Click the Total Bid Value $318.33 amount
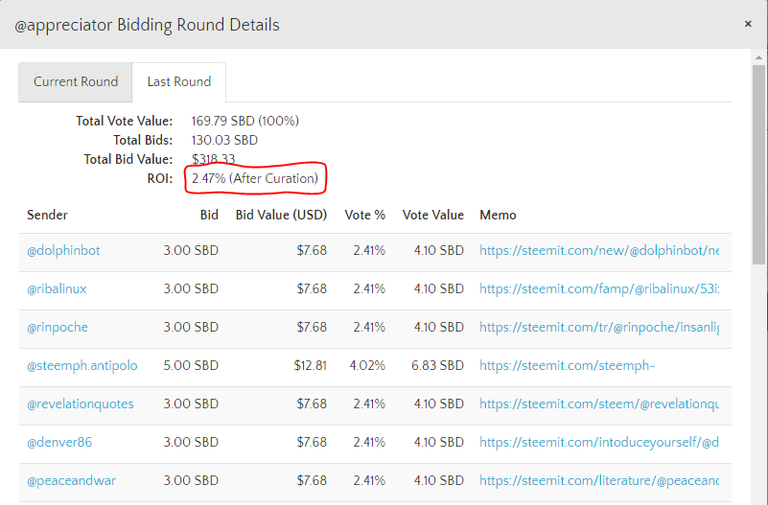768x505 pixels. [x=213, y=159]
